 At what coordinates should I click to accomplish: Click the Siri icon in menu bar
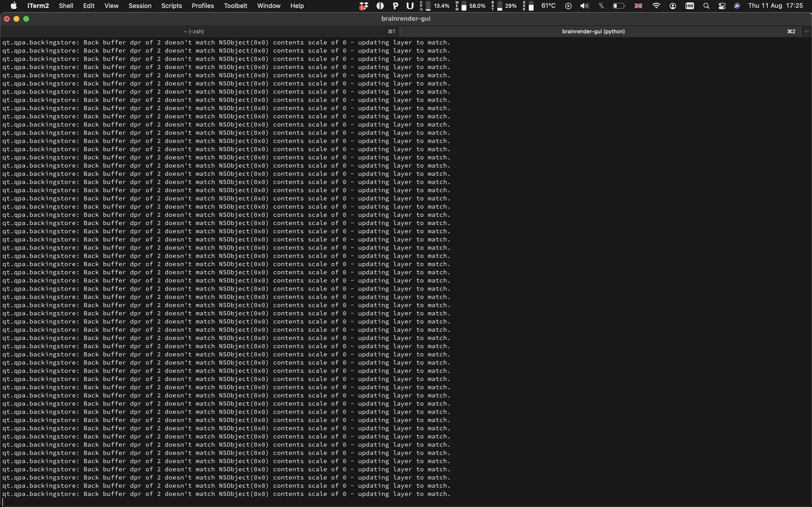pyautogui.click(x=737, y=6)
